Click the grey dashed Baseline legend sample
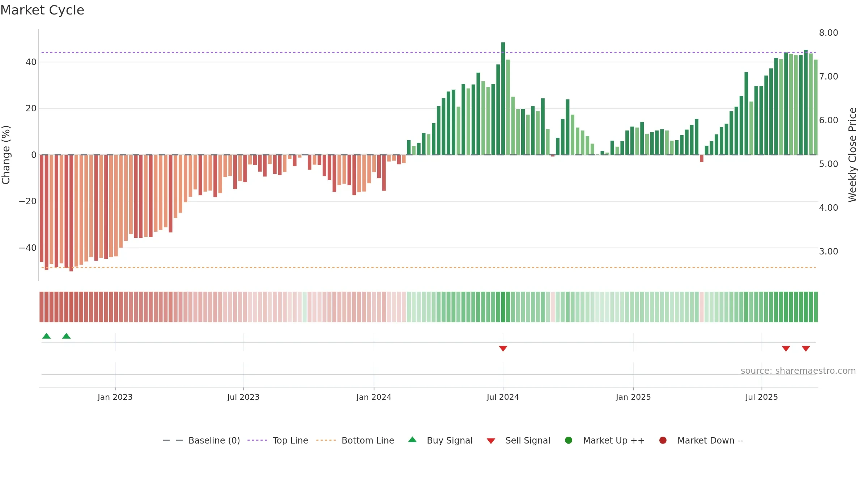868x488 pixels. 173,440
